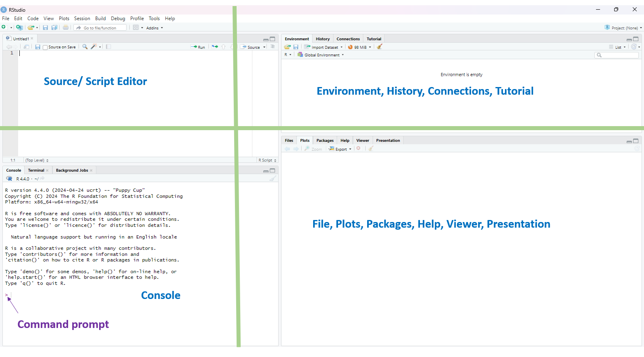
Task: Click the save all documents icon
Action: pyautogui.click(x=54, y=27)
